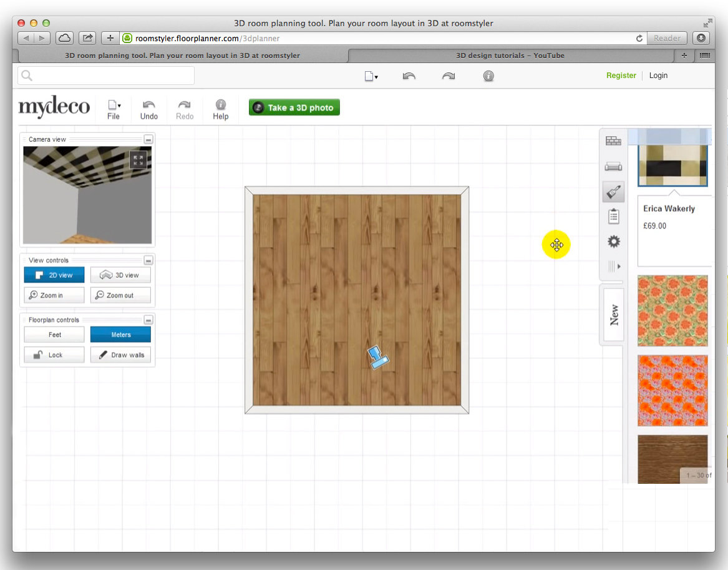
Task: Collapse the Camera view panel
Action: [148, 139]
